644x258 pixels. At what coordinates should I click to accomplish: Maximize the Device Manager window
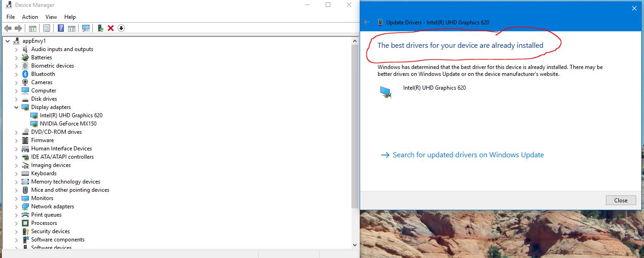328,5
